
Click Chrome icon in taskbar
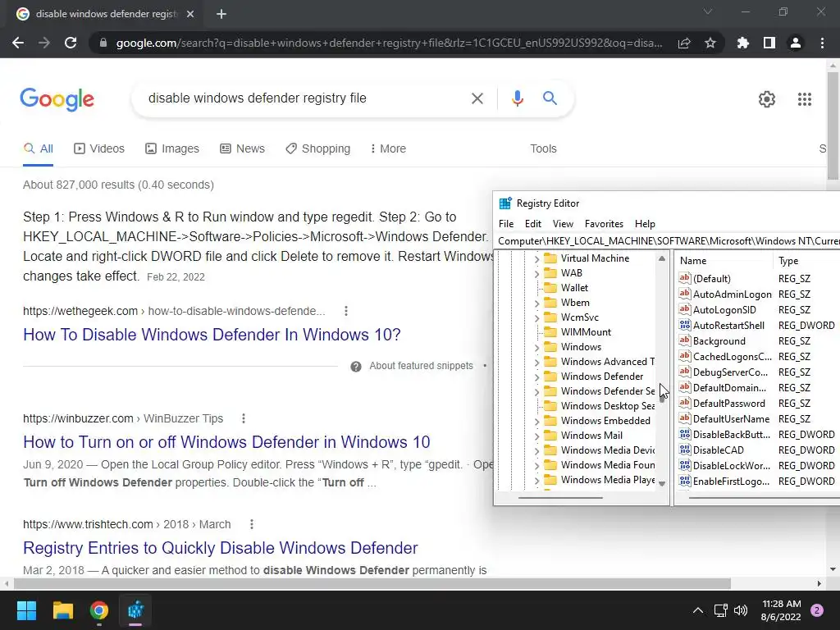click(x=99, y=610)
